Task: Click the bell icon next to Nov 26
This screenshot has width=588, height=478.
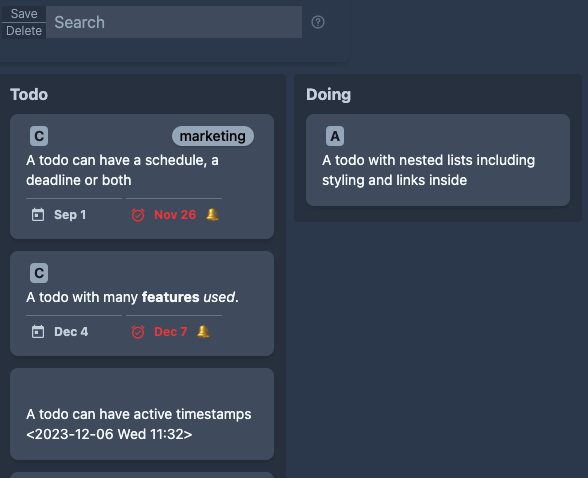Action: [213, 214]
